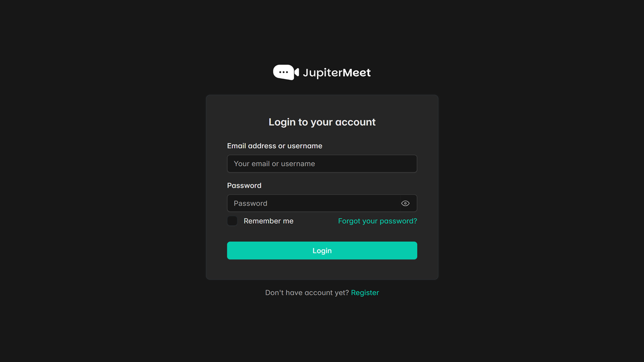Screen dimensions: 644x362
Task: Click the 'Email address or username' label
Action: [x=275, y=146]
